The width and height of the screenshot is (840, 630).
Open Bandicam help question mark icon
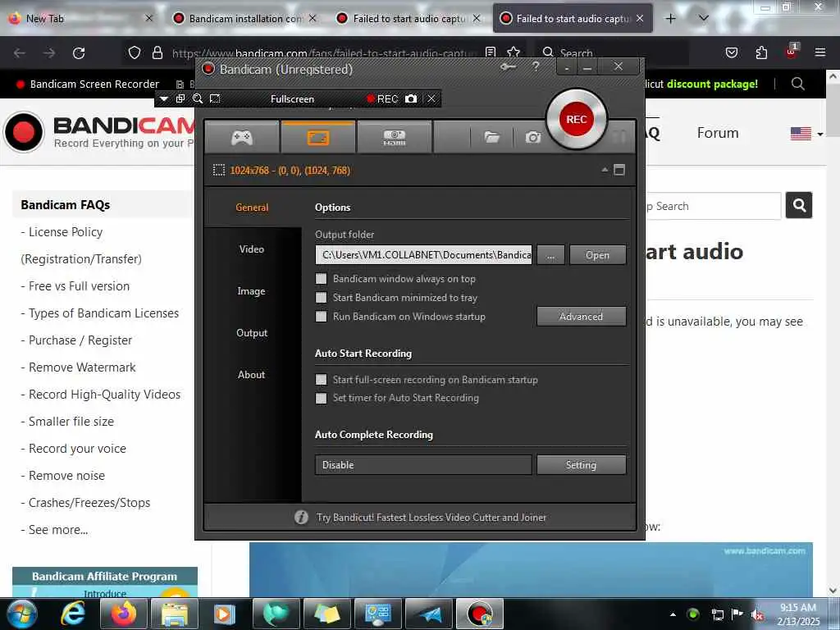536,66
